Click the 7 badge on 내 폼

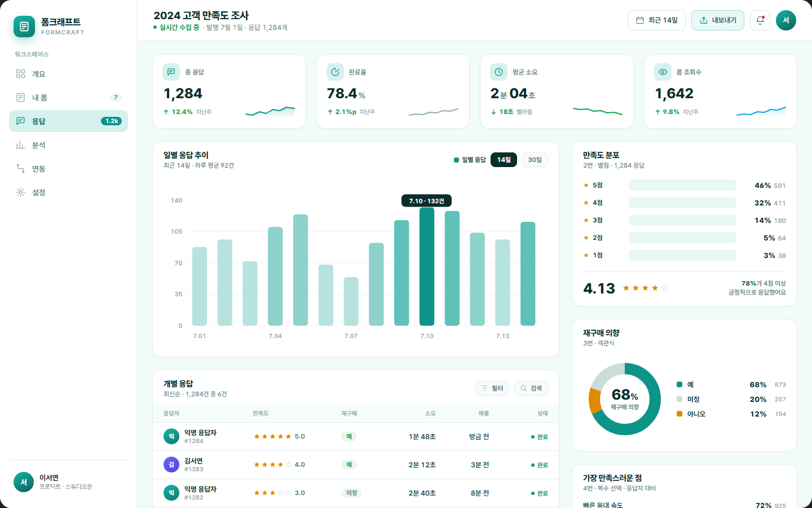click(116, 98)
